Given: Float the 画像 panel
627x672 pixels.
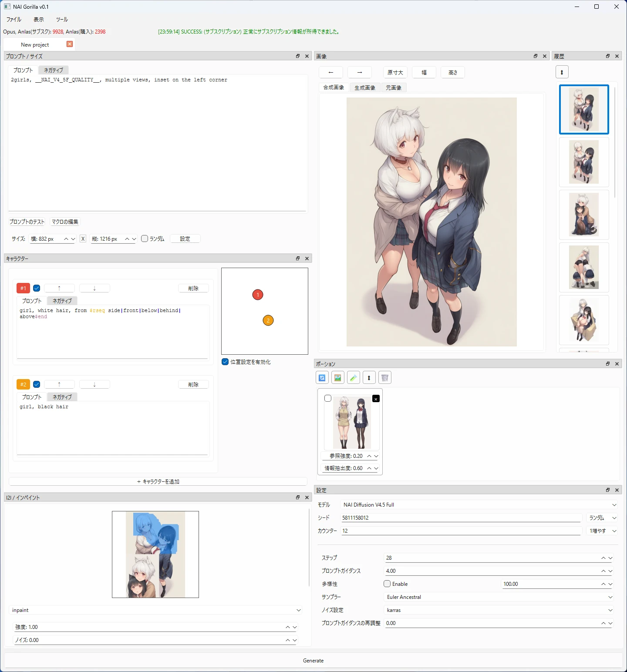Looking at the screenshot, I should pyautogui.click(x=536, y=56).
